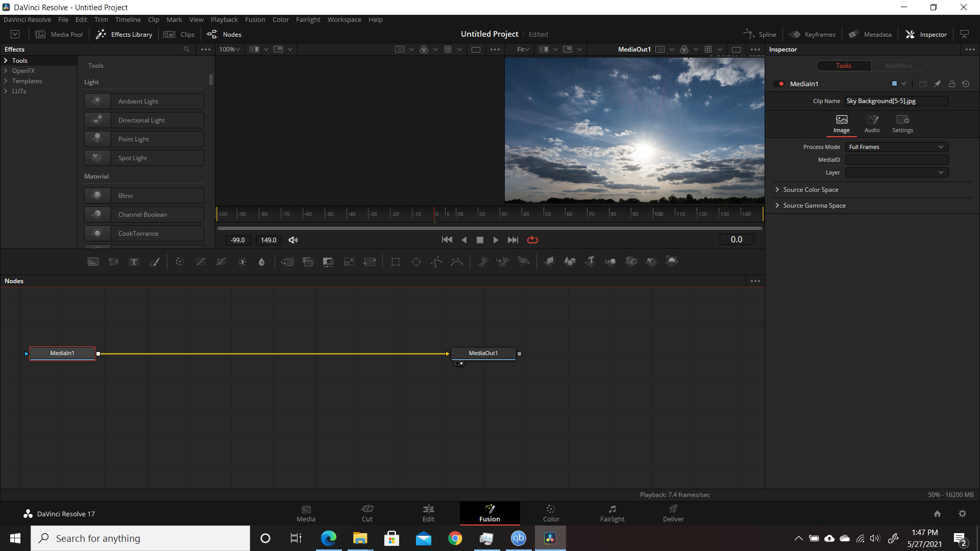Add a Camera 3D node from the toolbar
Image resolution: width=980 pixels, height=551 pixels.
click(x=631, y=261)
